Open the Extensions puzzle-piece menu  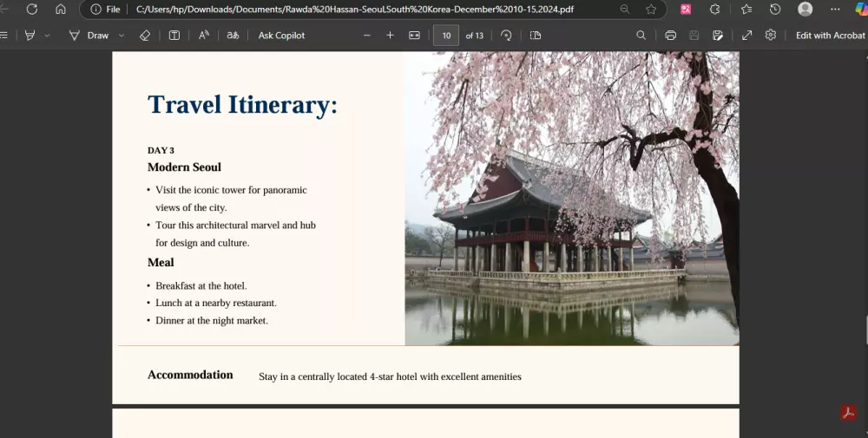coord(715,10)
